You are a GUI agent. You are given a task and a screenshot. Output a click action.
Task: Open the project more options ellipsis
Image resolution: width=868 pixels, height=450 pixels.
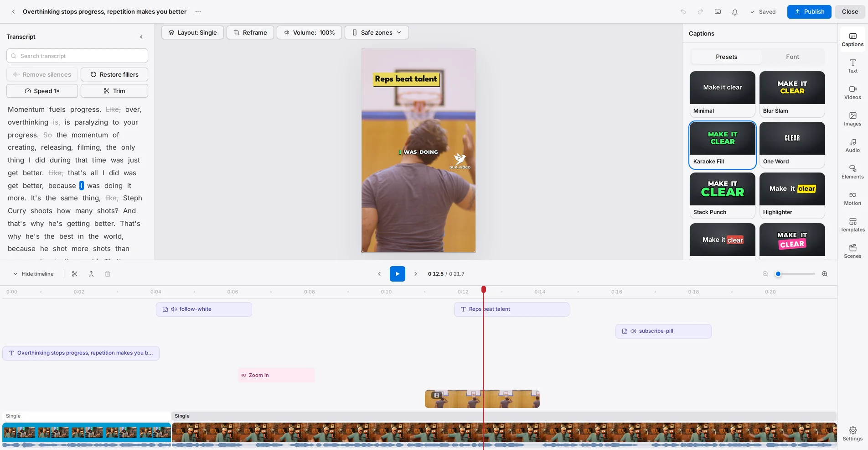point(198,12)
